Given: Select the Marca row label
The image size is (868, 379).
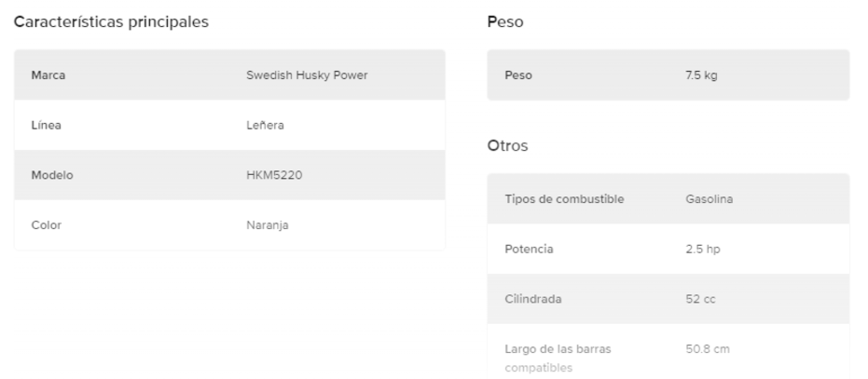Looking at the screenshot, I should [48, 75].
